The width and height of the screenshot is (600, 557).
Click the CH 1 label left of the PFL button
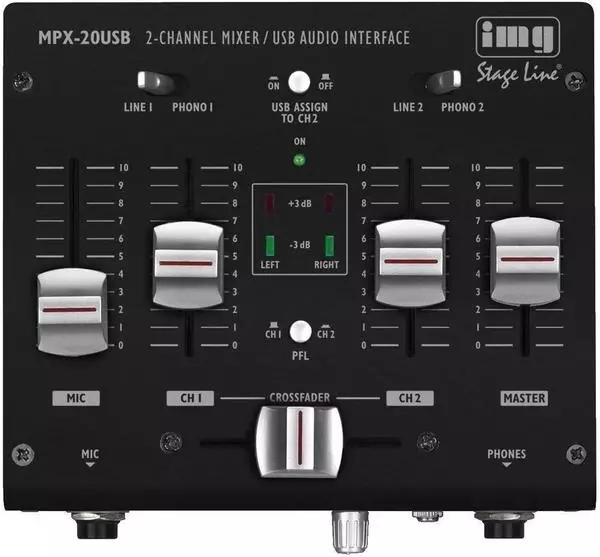(273, 332)
